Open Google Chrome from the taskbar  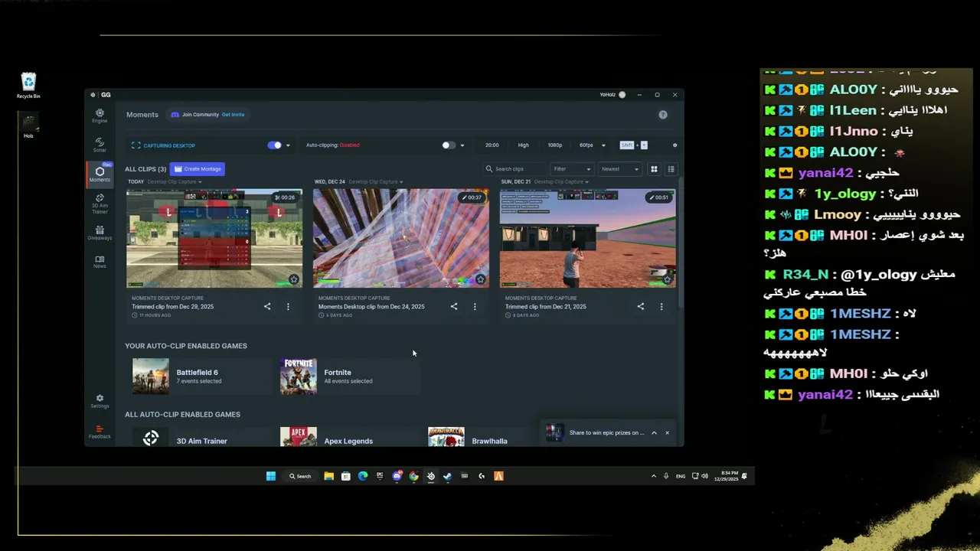pyautogui.click(x=413, y=476)
